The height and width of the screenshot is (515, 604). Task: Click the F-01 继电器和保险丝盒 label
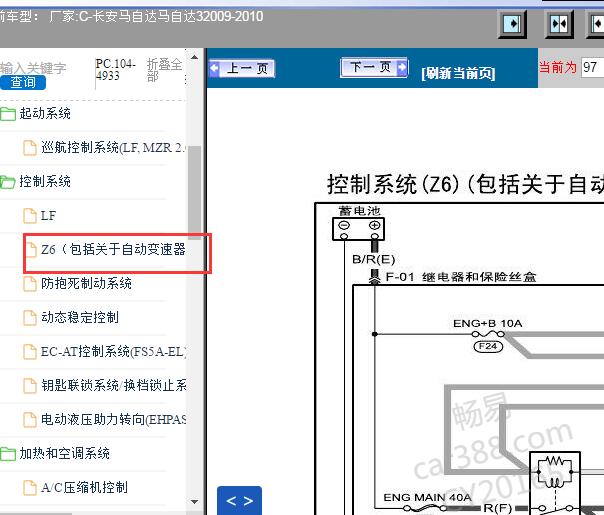click(x=461, y=277)
